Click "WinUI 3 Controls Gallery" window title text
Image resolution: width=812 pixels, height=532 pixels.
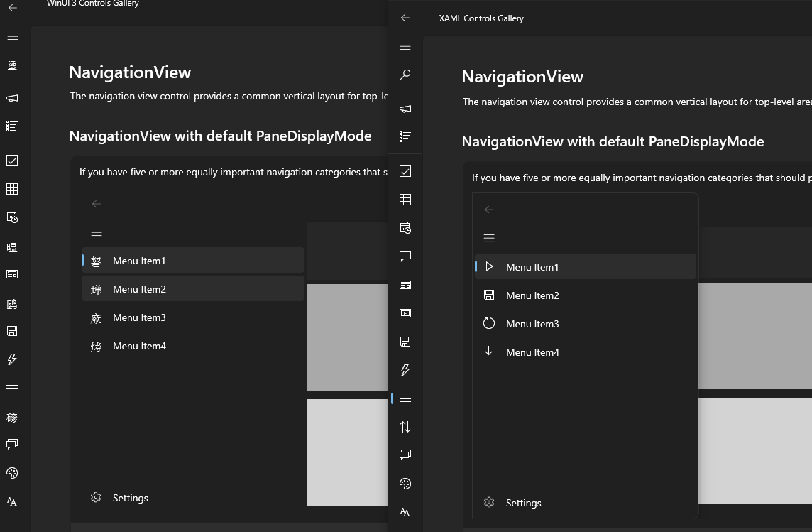[93, 3]
